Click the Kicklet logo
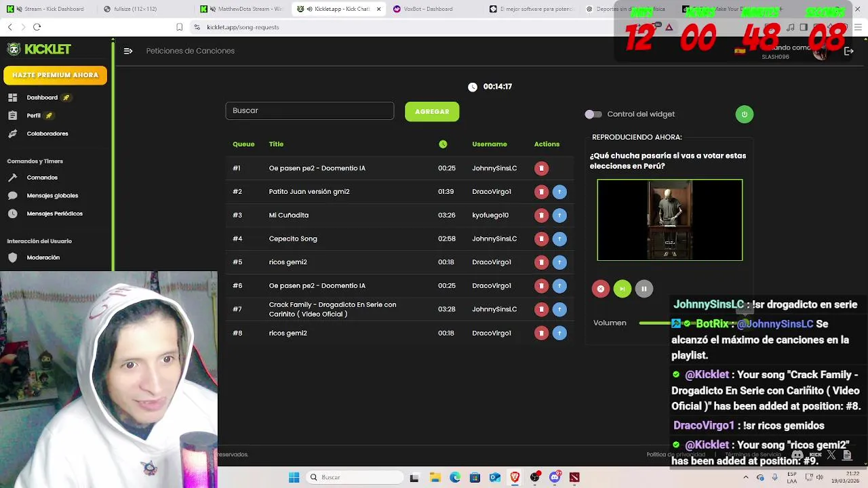The image size is (868, 488). 39,49
